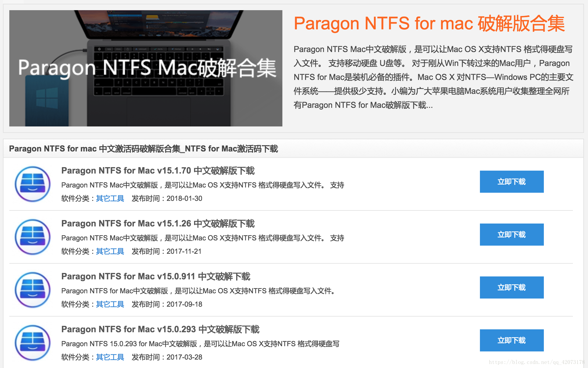Follow 其它工具 category link in v15.0.293 row
This screenshot has width=588, height=368.
point(110,357)
